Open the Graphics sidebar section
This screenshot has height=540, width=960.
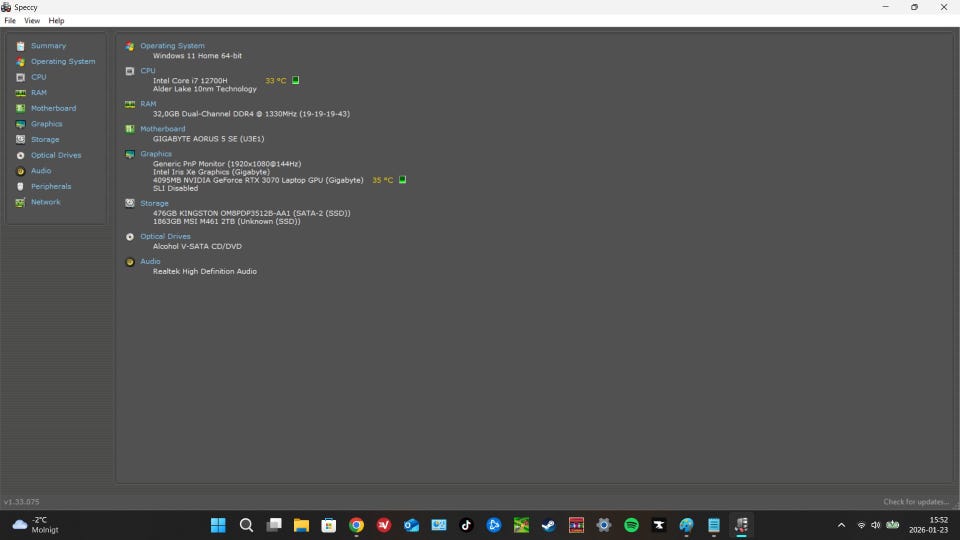[47, 124]
